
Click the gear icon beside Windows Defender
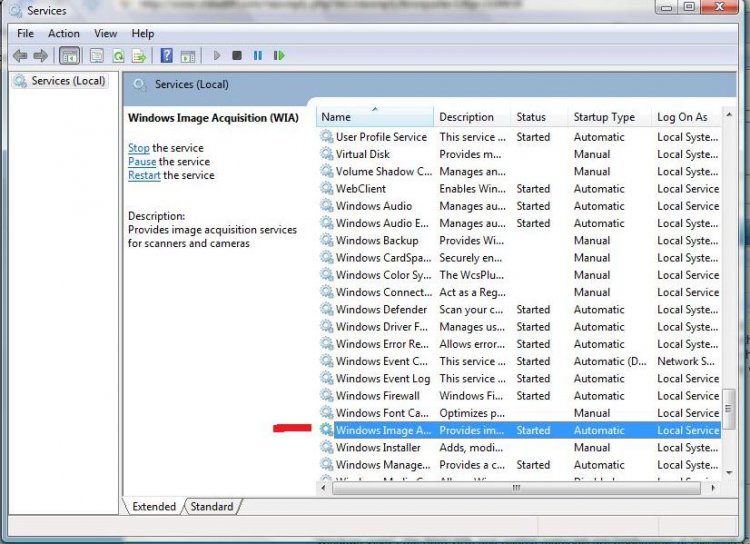(327, 309)
